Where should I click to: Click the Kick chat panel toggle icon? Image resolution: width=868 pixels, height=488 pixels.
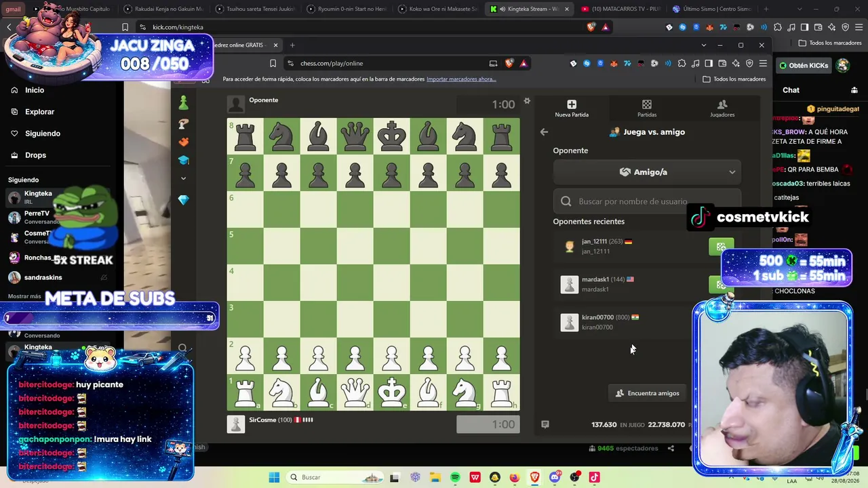click(854, 90)
